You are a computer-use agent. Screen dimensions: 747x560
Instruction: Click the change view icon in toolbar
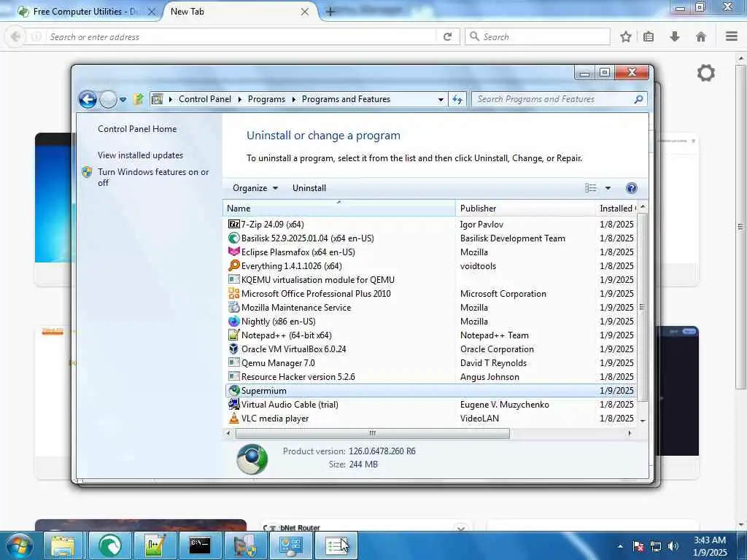tap(591, 188)
